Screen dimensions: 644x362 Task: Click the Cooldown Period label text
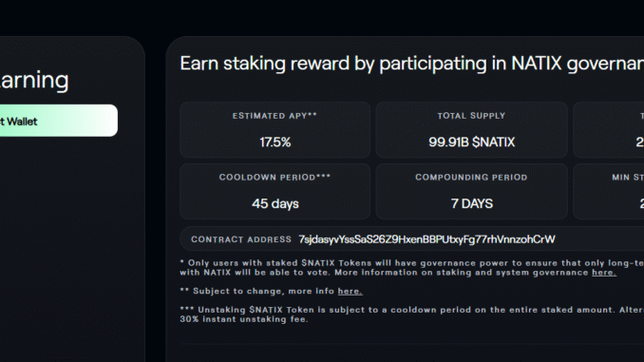pos(275,178)
